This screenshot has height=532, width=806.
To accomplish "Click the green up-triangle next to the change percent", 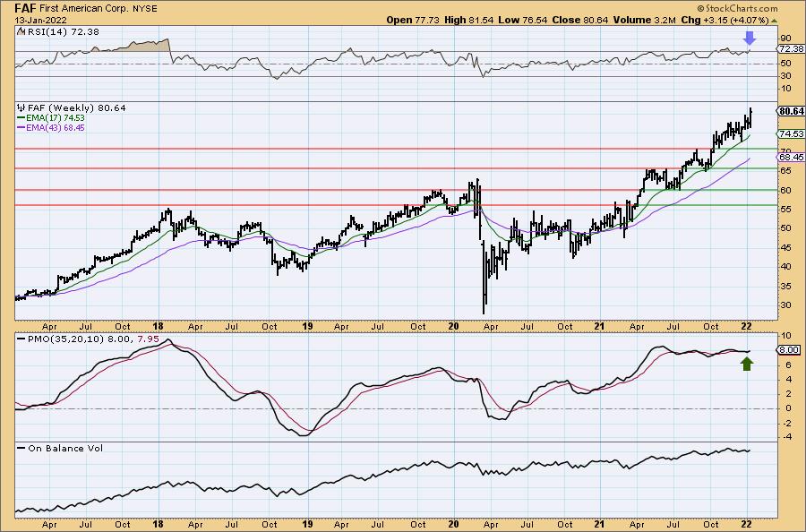I will tap(775, 21).
